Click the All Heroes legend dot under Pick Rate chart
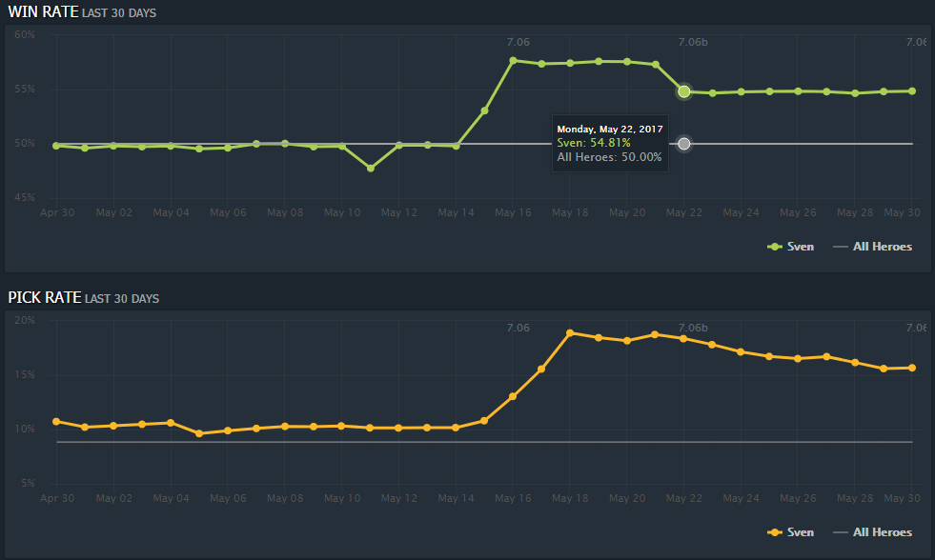Image resolution: width=935 pixels, height=560 pixels. tap(840, 532)
